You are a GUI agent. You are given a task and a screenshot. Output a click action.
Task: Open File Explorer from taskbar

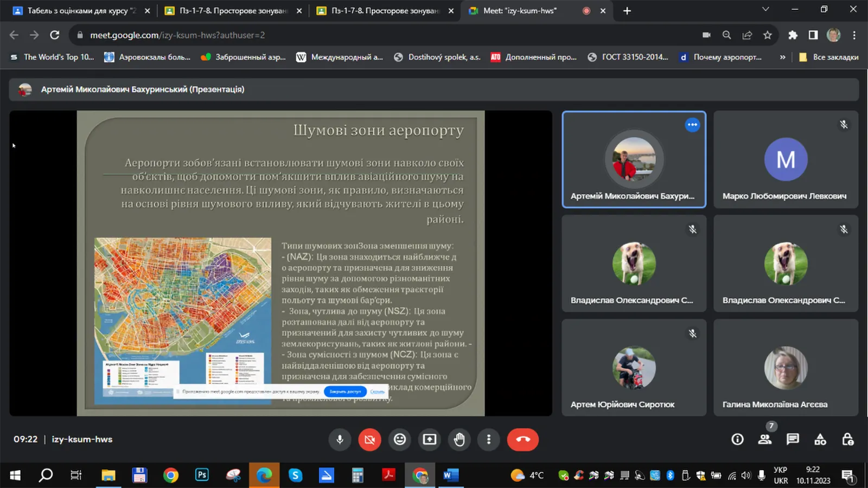tap(108, 476)
